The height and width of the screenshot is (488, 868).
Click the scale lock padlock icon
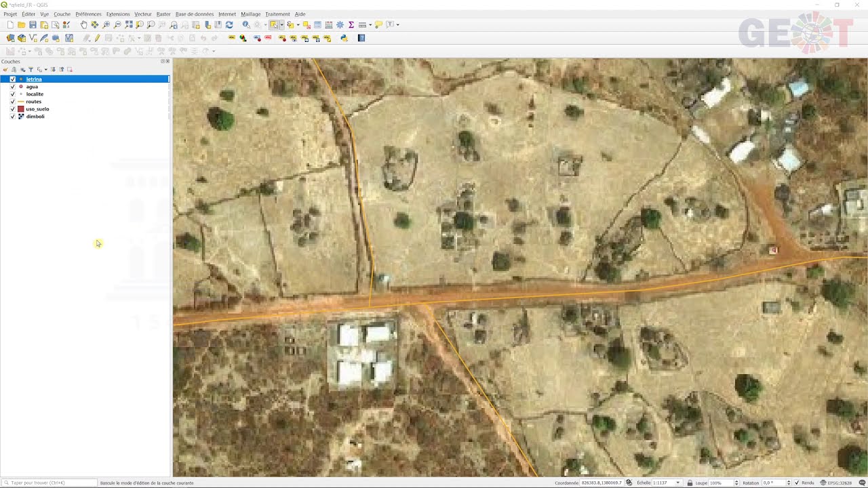[x=690, y=483]
